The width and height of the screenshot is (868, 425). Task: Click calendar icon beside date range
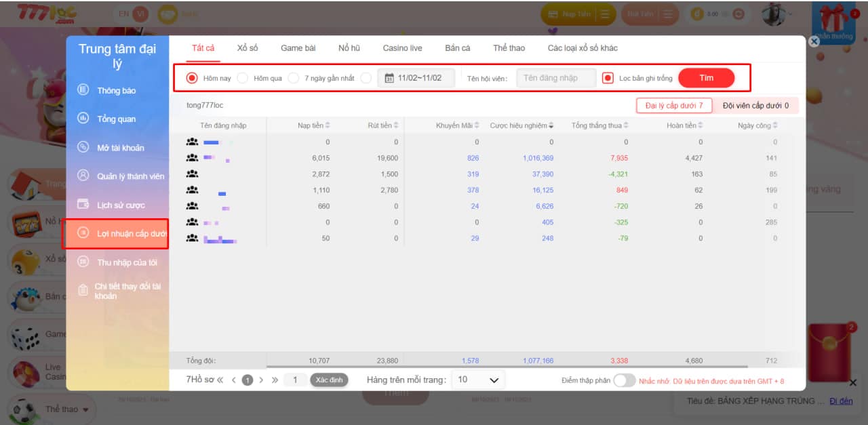389,78
